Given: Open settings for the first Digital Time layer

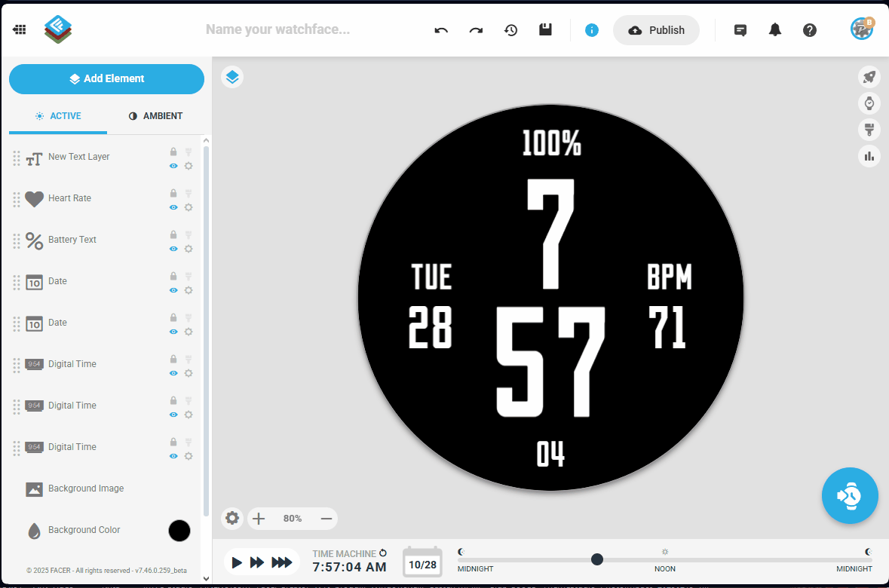Looking at the screenshot, I should click(188, 372).
